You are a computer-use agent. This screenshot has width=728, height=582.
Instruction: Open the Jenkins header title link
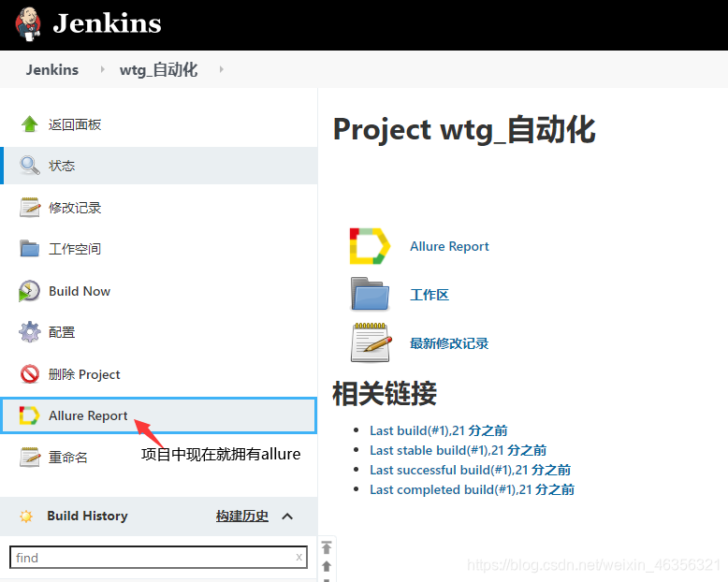(x=108, y=23)
